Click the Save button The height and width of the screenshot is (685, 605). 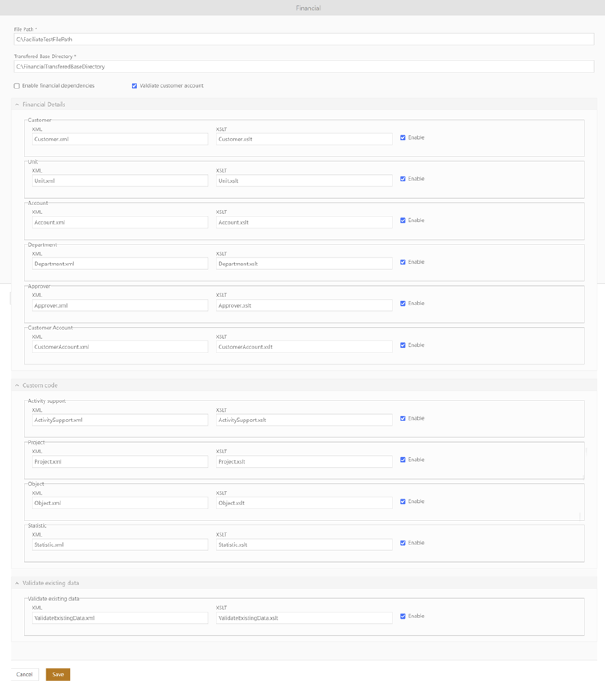pos(58,675)
